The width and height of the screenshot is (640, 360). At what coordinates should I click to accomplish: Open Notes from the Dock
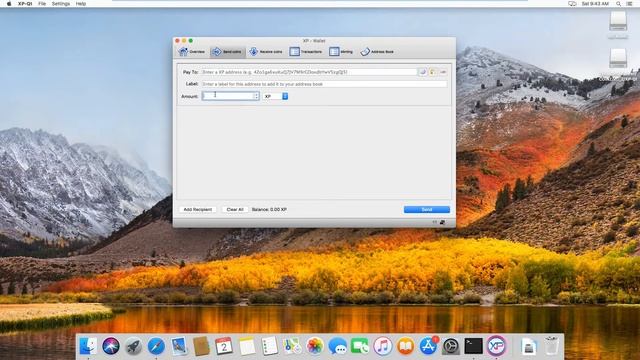click(247, 346)
